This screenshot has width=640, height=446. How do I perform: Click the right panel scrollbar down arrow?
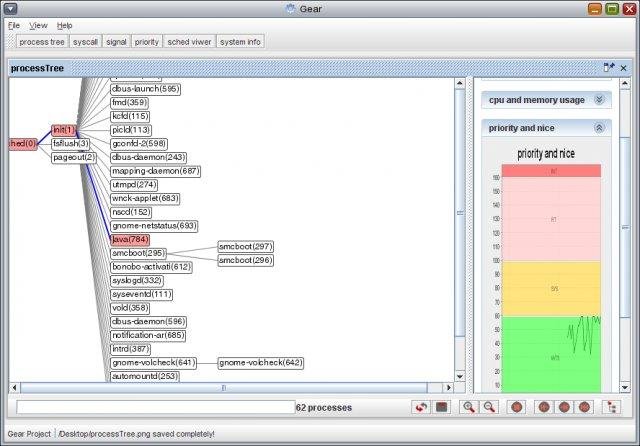pyautogui.click(x=625, y=387)
